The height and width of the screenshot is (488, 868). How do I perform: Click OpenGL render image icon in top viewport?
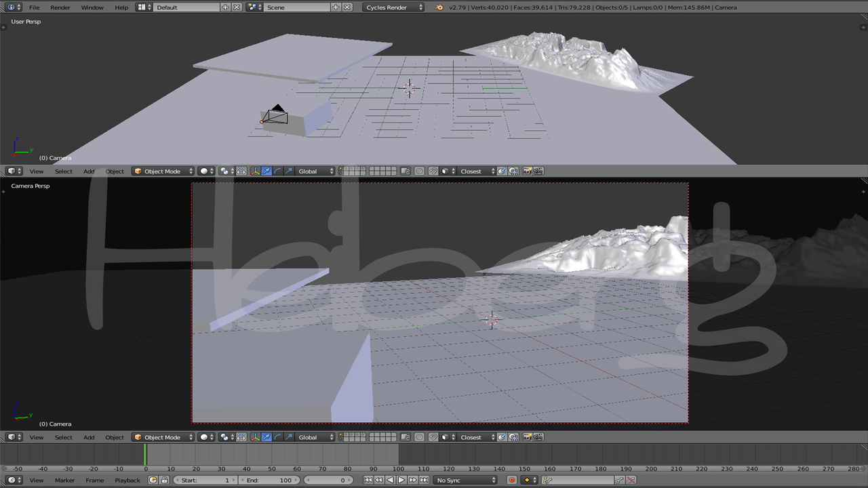pos(528,171)
